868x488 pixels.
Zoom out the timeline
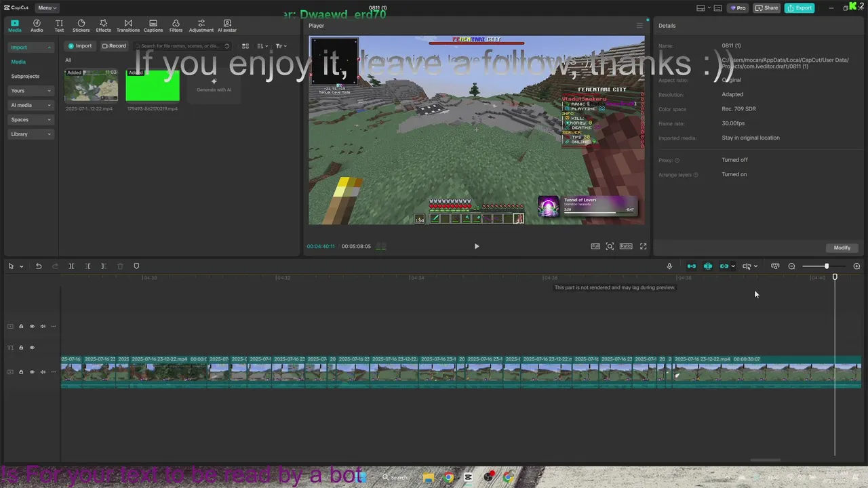[791, 266]
